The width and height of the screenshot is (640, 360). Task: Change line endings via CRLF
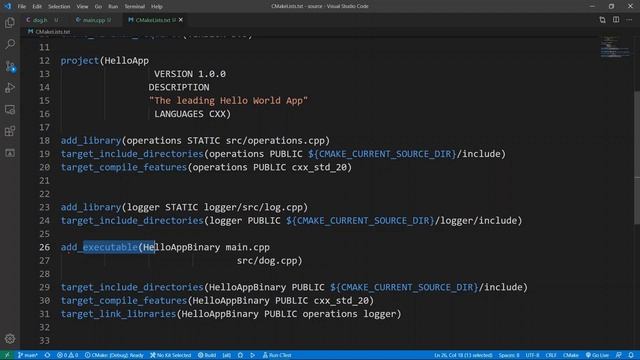coord(551,355)
